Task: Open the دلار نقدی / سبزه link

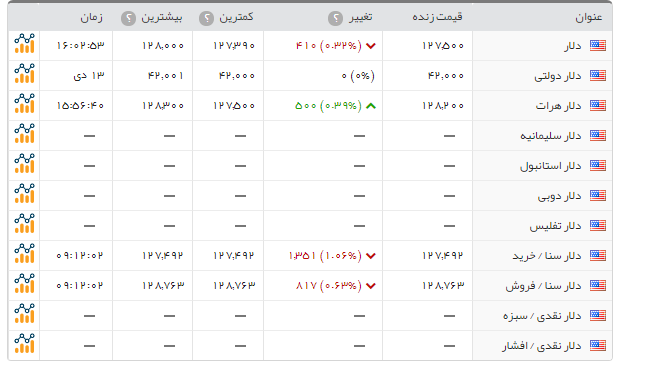Action: [542, 316]
